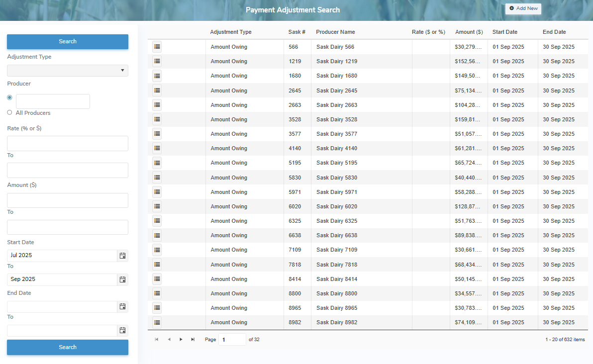The image size is (593, 364).
Task: Sort the table by Producer Name column
Action: [335, 32]
